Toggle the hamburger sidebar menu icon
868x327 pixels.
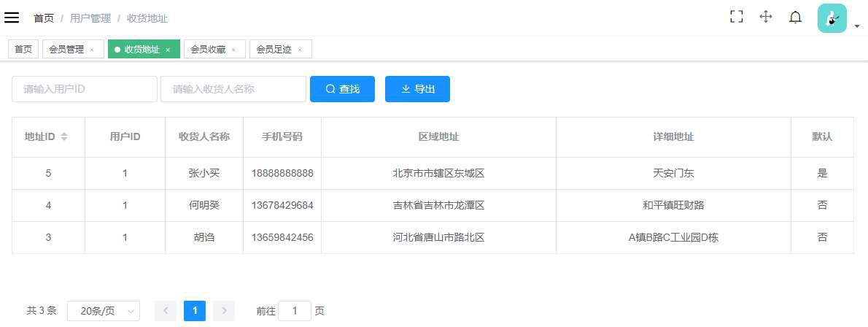(x=12, y=18)
